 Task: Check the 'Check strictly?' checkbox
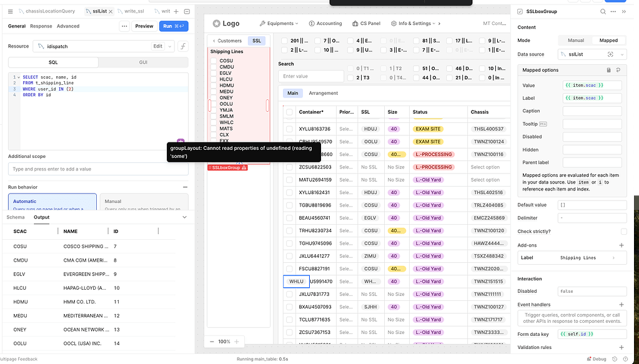(623, 232)
